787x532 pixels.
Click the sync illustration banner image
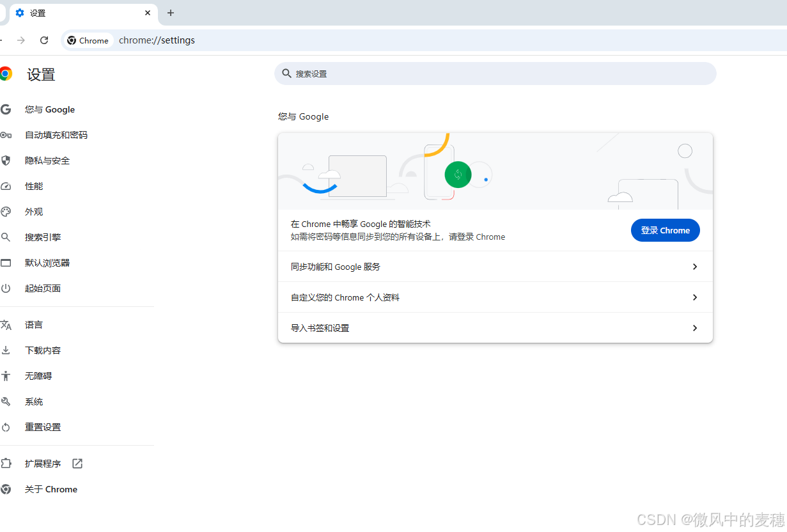[x=495, y=171]
